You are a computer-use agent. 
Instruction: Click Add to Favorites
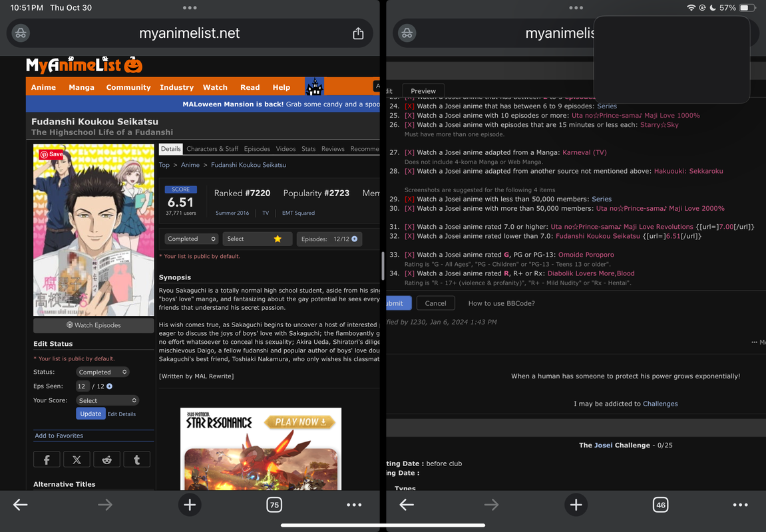pyautogui.click(x=59, y=436)
